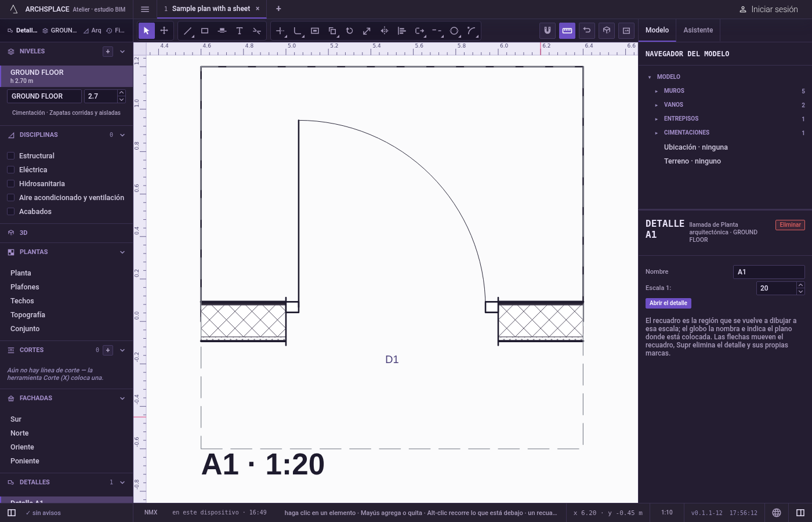Viewport: 812px width, 522px height.
Task: Enable the Estructural discipline checkbox
Action: 10,156
